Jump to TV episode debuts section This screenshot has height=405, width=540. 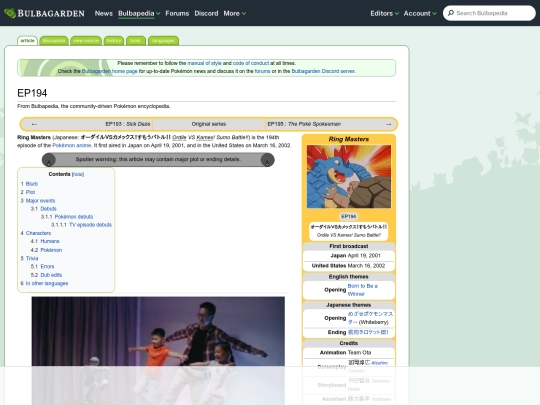91,225
